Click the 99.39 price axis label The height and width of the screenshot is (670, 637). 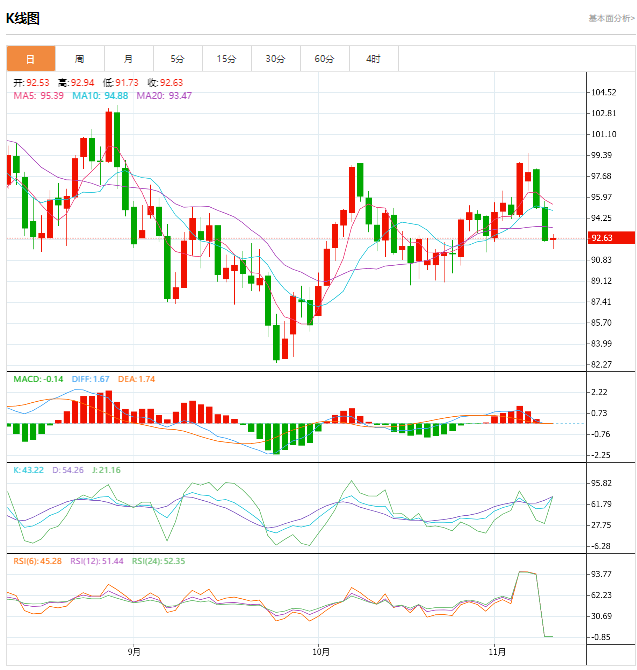click(601, 155)
